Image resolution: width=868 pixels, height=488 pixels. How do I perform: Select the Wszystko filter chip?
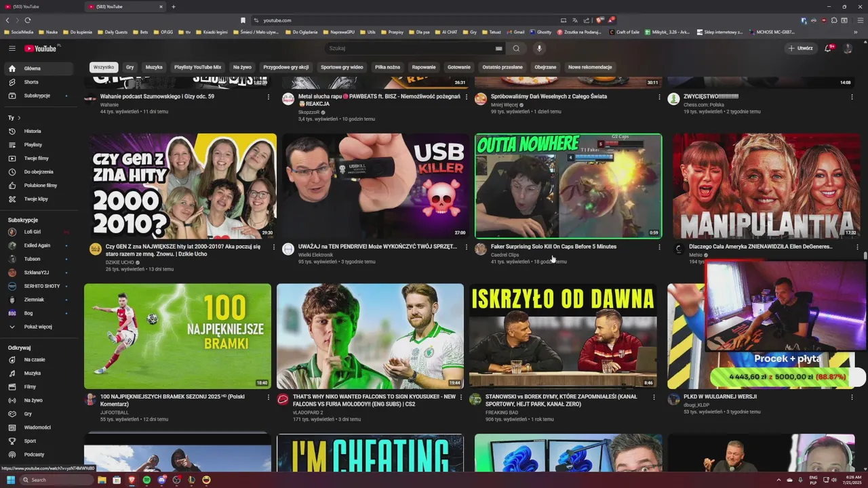[104, 67]
